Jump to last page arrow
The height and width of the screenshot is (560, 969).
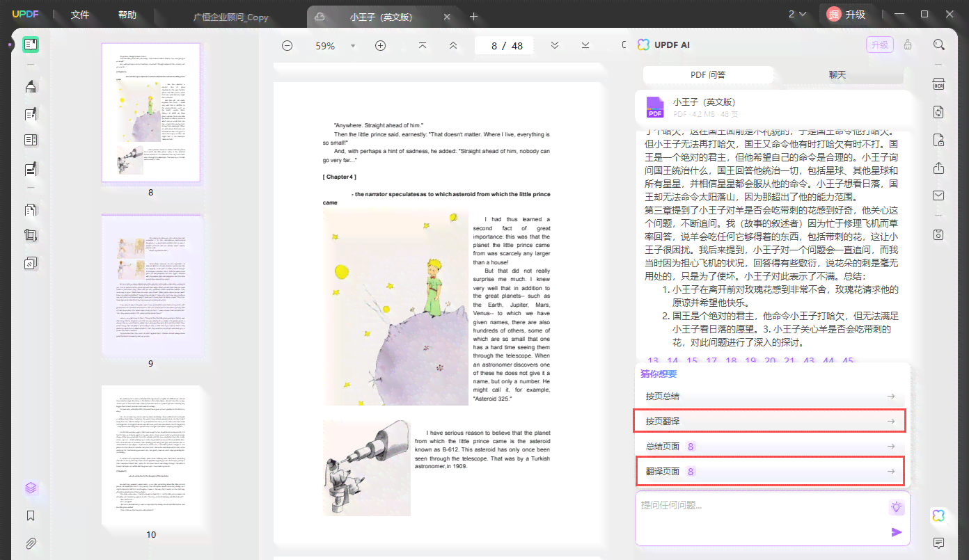pyautogui.click(x=585, y=45)
